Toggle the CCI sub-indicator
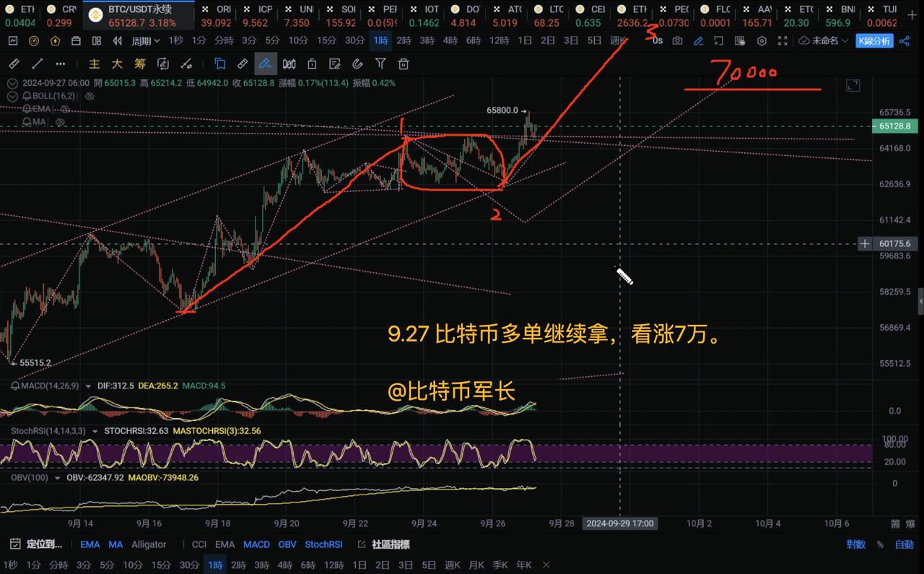Viewport: 924px width, 574px height. click(199, 544)
